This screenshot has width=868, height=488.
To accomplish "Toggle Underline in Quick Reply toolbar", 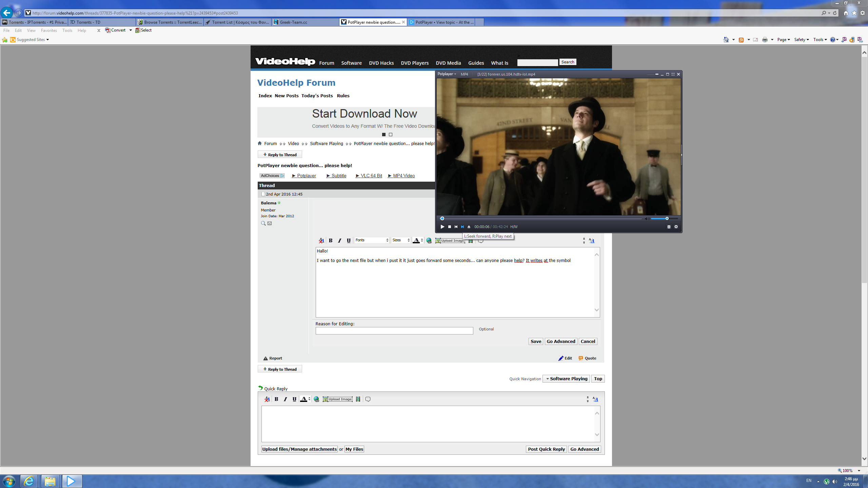I will point(294,399).
